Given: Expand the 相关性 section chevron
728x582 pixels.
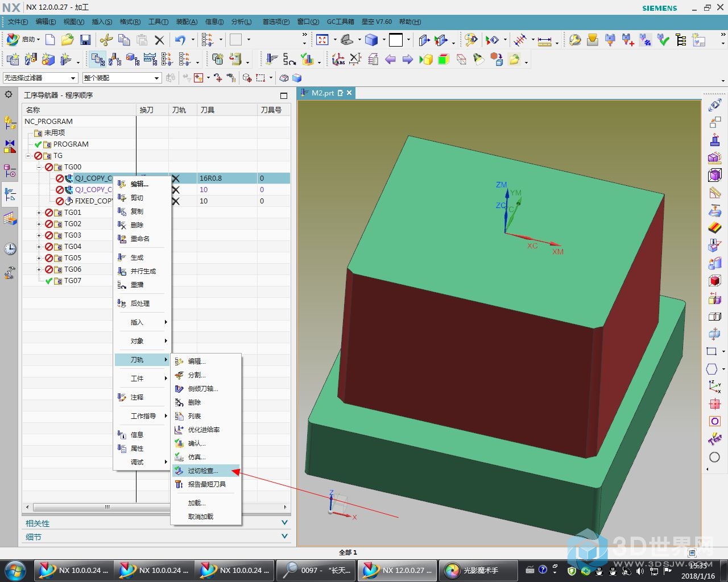Looking at the screenshot, I should [x=284, y=523].
